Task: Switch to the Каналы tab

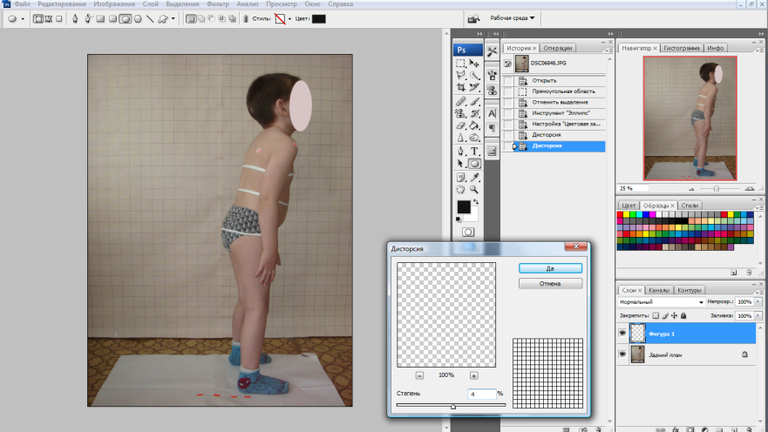Action: pyautogui.click(x=659, y=290)
